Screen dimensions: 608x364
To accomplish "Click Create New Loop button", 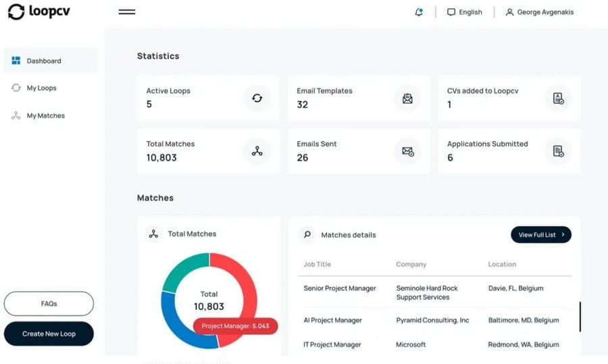I will (x=49, y=334).
